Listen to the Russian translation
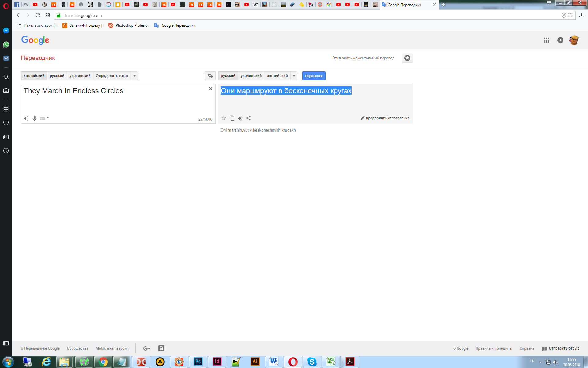This screenshot has height=368, width=588. coord(240,118)
